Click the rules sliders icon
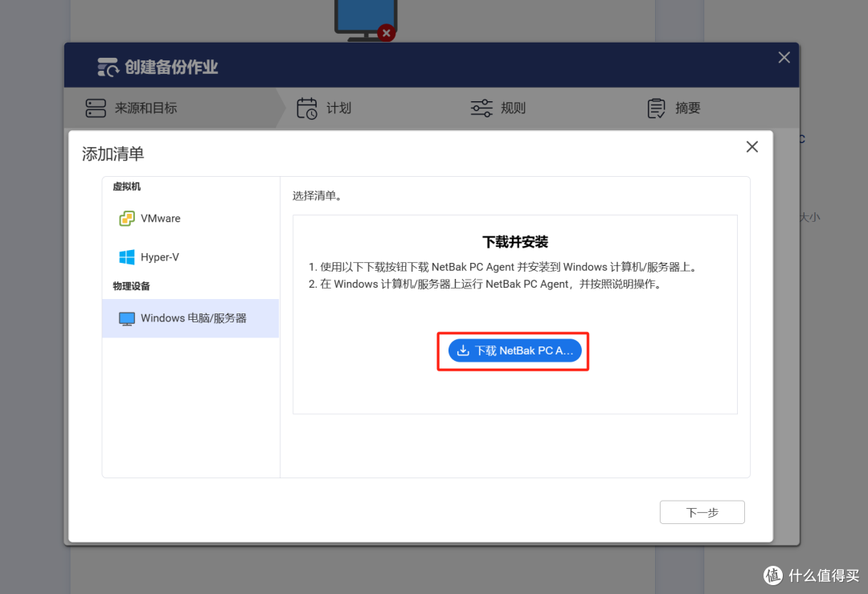The width and height of the screenshot is (868, 594). pyautogui.click(x=481, y=108)
